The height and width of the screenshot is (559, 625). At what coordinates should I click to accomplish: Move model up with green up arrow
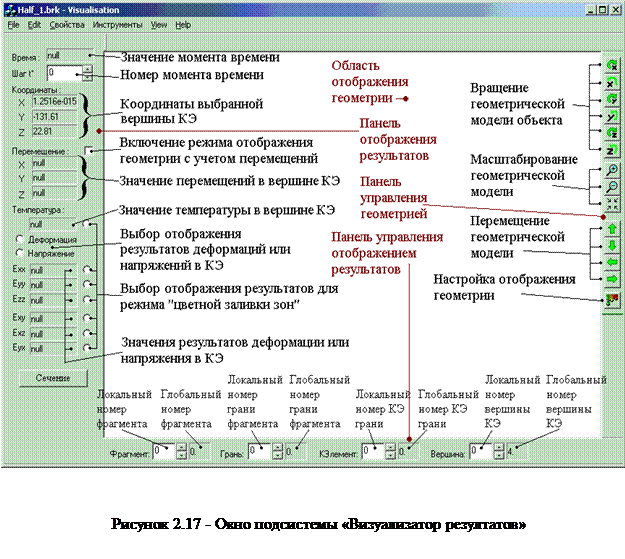[612, 228]
